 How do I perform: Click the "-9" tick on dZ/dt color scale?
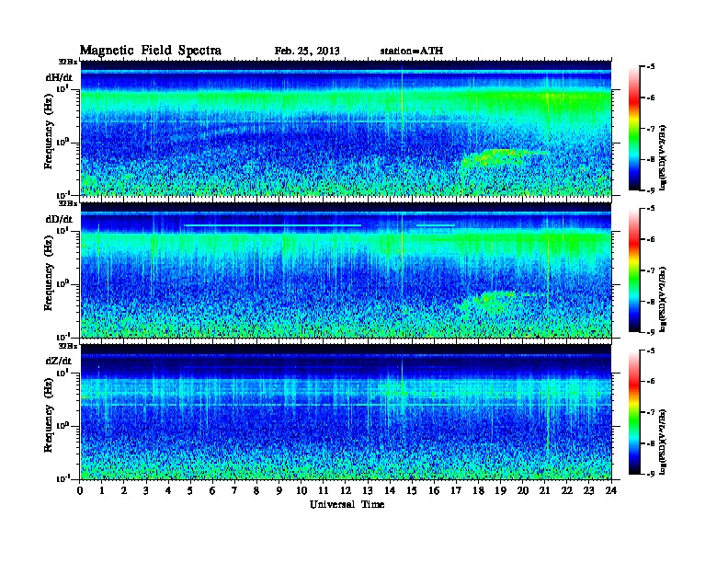coord(651,474)
